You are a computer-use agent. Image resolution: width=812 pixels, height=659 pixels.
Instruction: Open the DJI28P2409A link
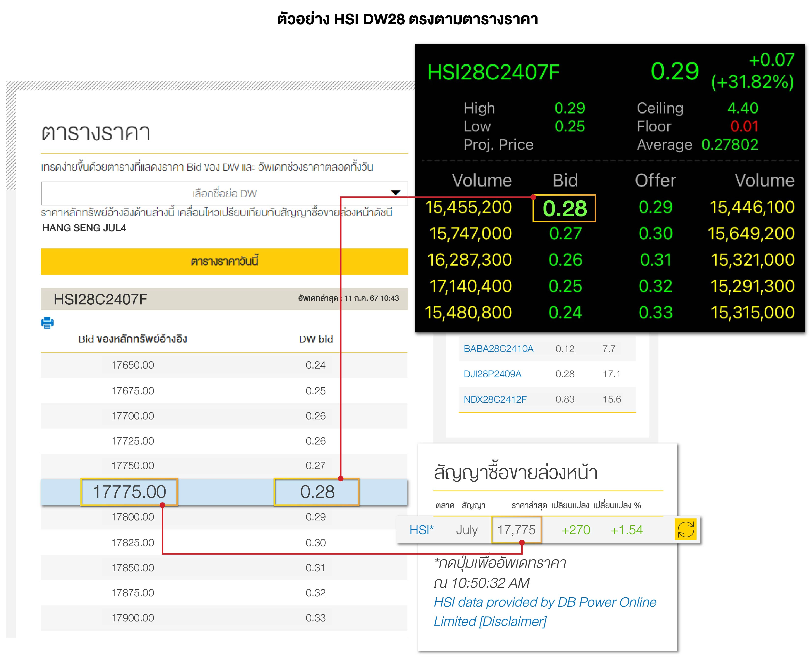coord(492,374)
